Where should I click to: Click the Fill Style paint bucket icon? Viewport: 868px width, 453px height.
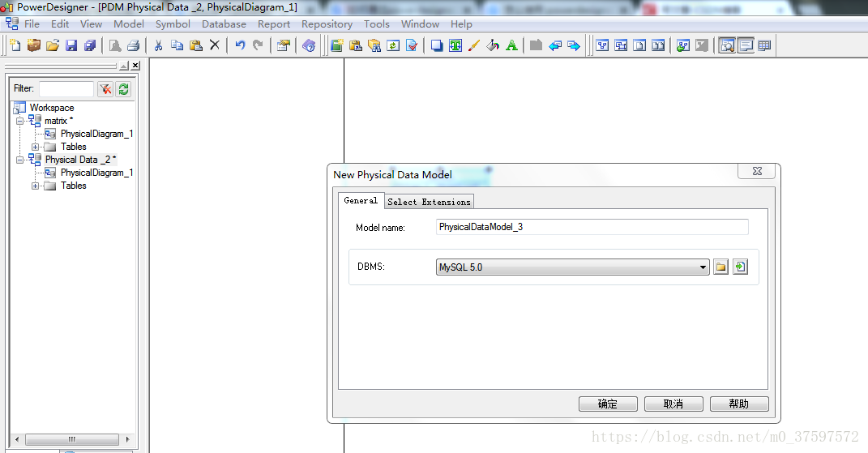pyautogui.click(x=493, y=45)
